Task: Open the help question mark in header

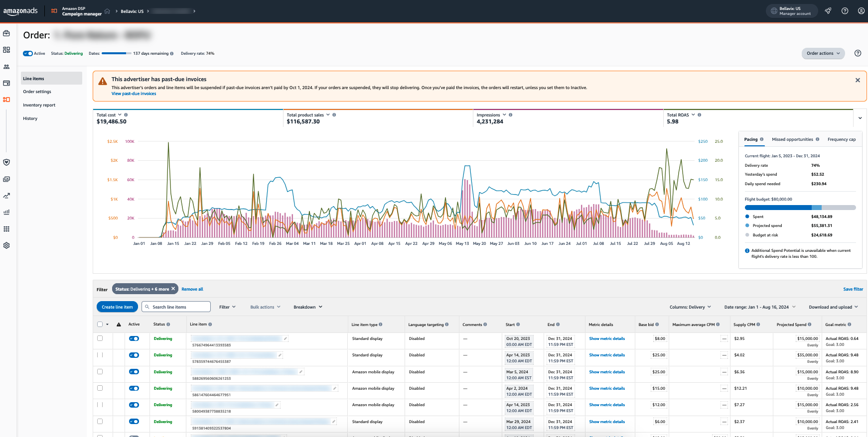Action: pos(845,11)
